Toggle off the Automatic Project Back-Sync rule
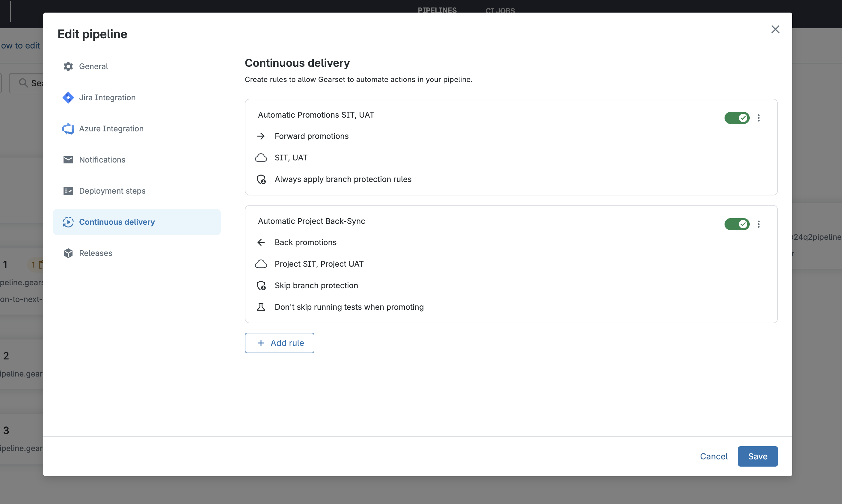This screenshot has height=504, width=842. click(737, 224)
